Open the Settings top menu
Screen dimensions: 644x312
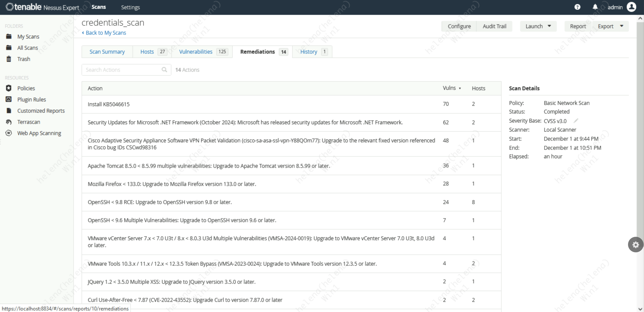pos(130,7)
